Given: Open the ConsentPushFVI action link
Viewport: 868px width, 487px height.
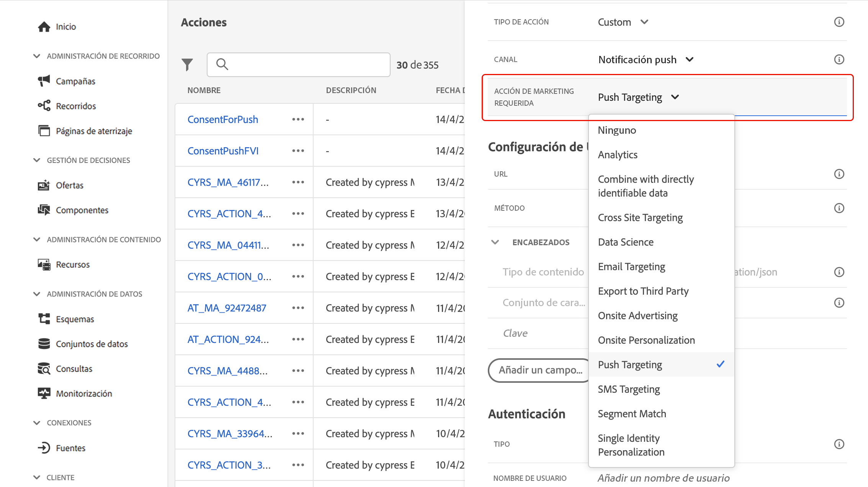Looking at the screenshot, I should [x=223, y=151].
